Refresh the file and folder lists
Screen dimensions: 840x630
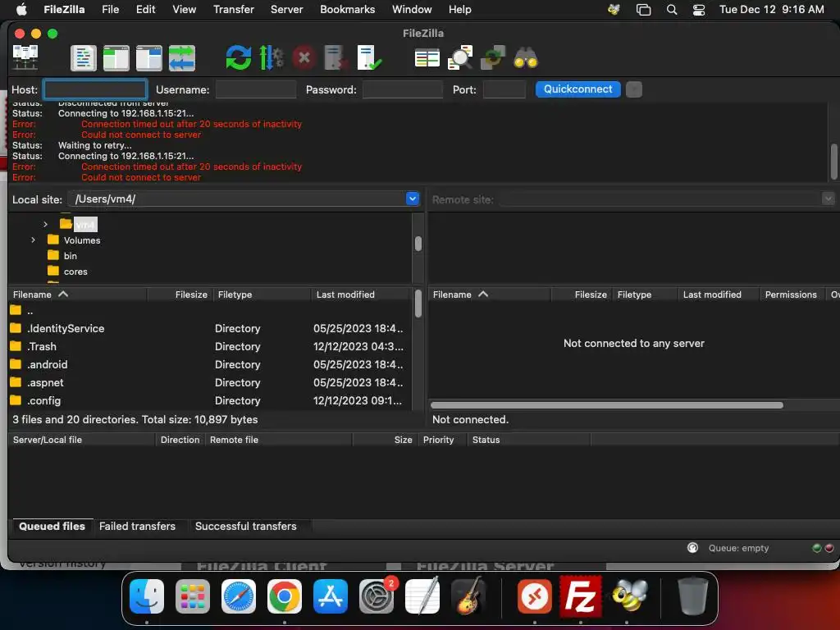[x=239, y=58]
